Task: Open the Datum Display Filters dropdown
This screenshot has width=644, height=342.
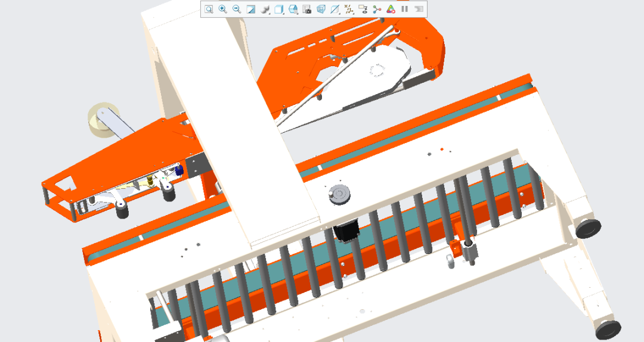Action: coord(349,9)
